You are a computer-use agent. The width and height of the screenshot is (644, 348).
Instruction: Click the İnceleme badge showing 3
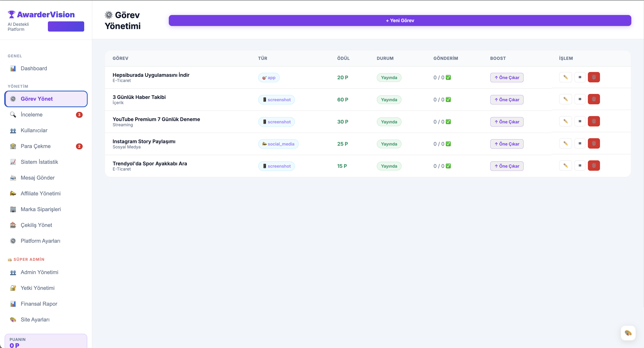[x=79, y=115]
